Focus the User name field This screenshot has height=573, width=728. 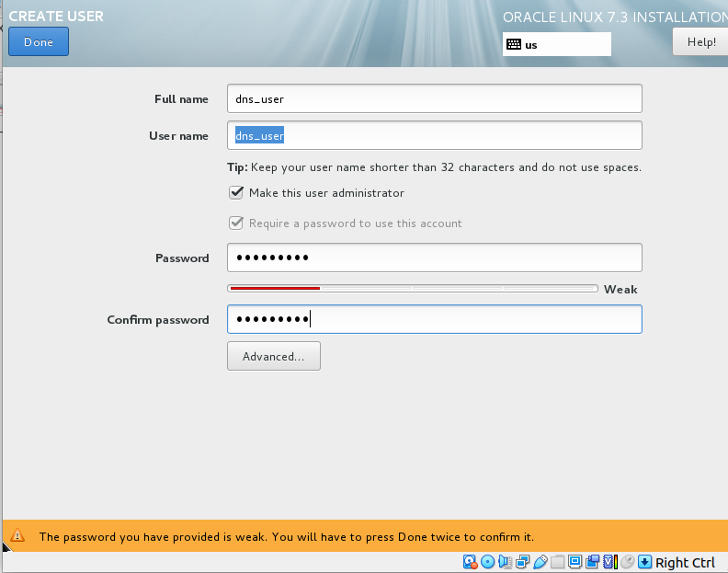point(435,135)
